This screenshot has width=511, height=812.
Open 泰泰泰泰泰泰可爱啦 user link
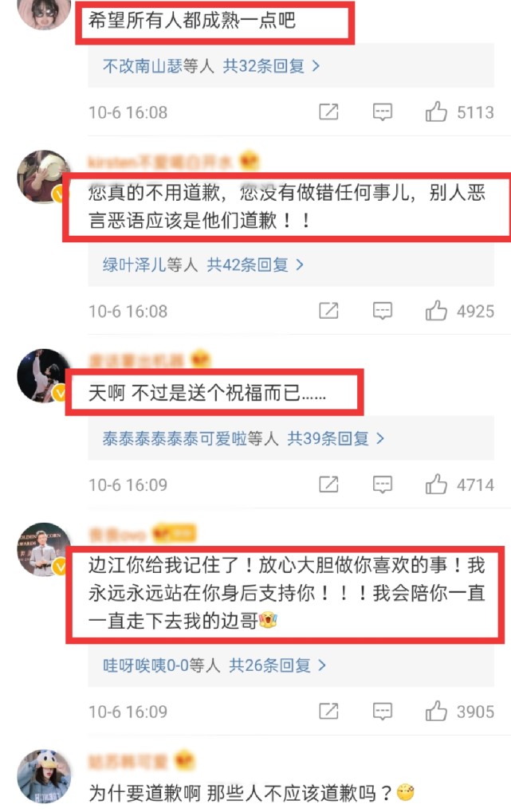(x=175, y=438)
